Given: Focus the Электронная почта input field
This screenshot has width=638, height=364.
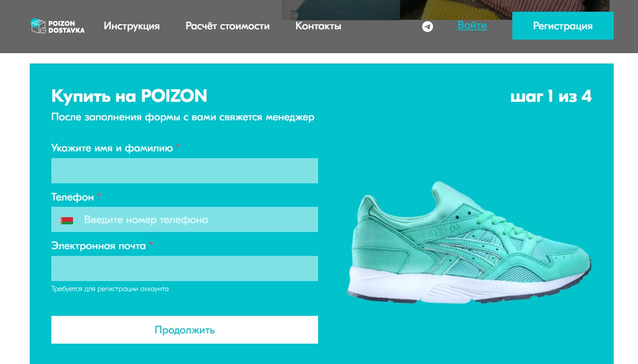Looking at the screenshot, I should (185, 268).
